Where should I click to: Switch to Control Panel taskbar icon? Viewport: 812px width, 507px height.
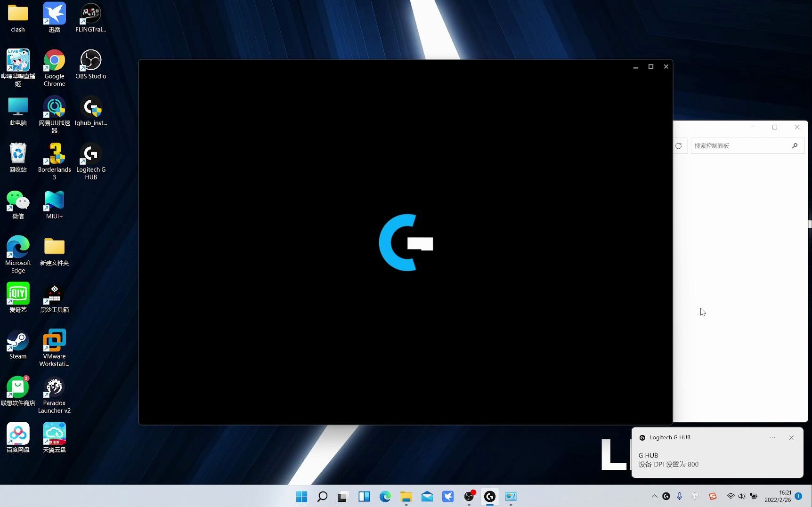pos(511,496)
